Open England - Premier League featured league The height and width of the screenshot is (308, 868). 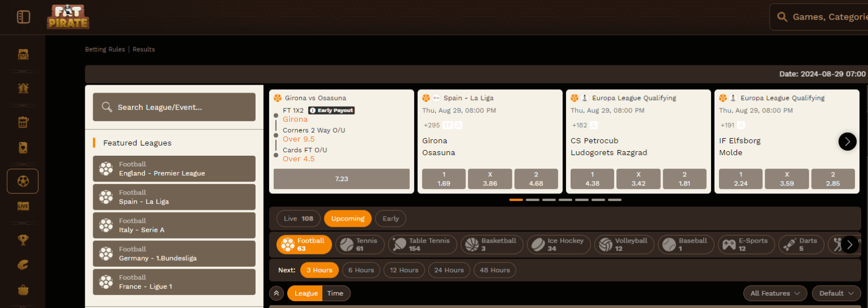(x=174, y=169)
